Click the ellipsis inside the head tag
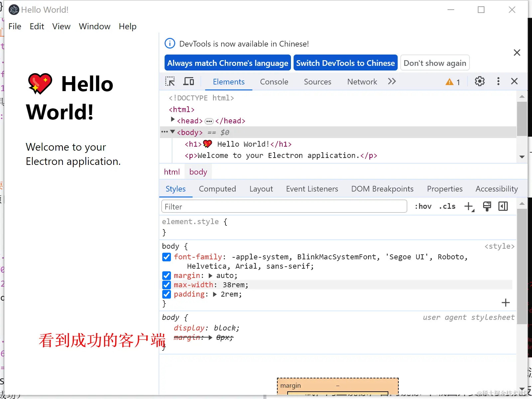 click(x=209, y=121)
